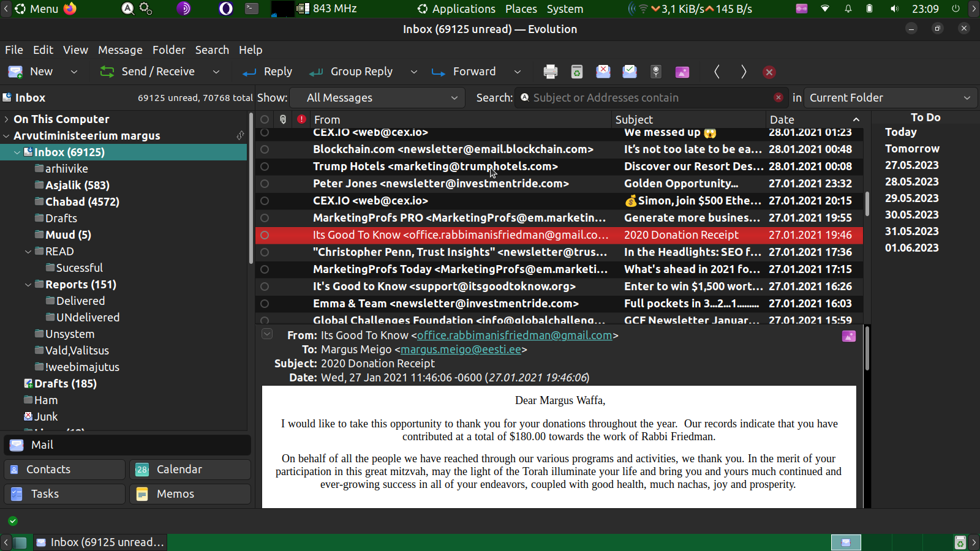Viewport: 980px width, 551px height.
Task: Mark message as junk with red-X envelope
Action: click(603, 72)
